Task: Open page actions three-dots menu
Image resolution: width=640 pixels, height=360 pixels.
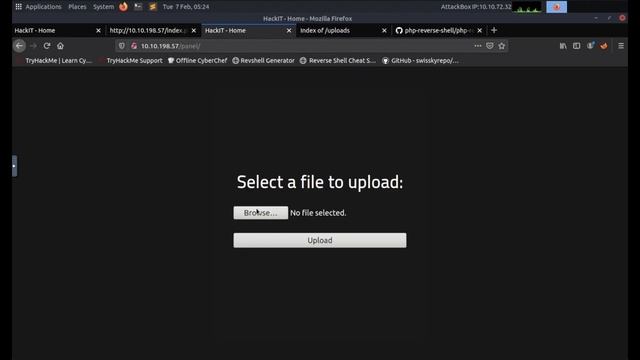Action: pos(478,46)
